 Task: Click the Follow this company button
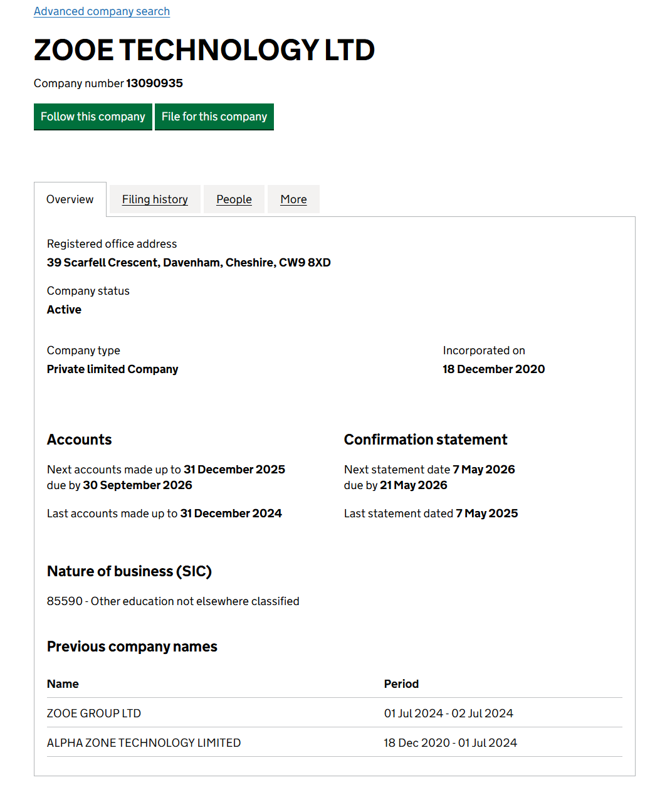(x=93, y=117)
